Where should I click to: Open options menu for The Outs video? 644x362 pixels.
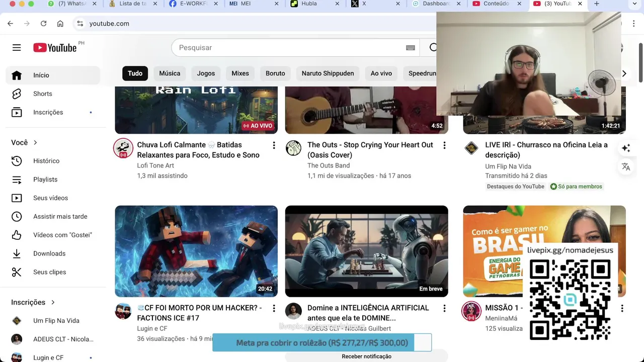click(444, 145)
